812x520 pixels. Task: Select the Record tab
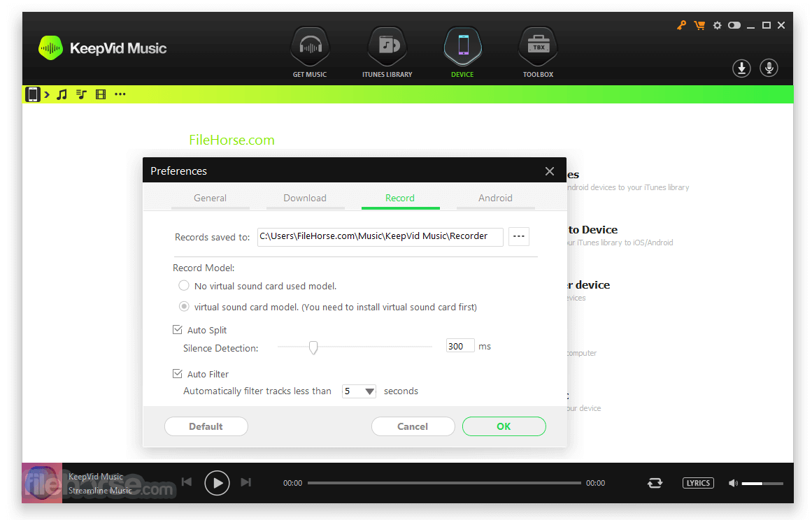400,198
